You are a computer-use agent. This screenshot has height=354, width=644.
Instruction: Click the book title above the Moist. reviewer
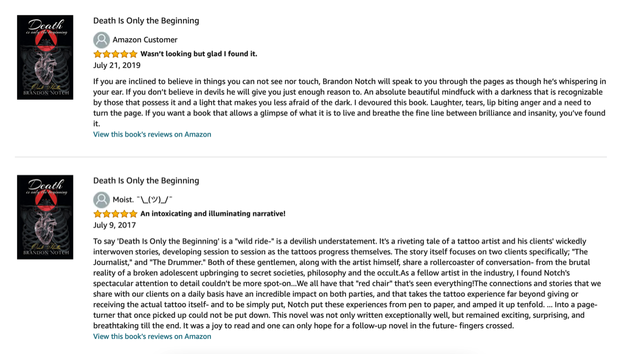146,181
